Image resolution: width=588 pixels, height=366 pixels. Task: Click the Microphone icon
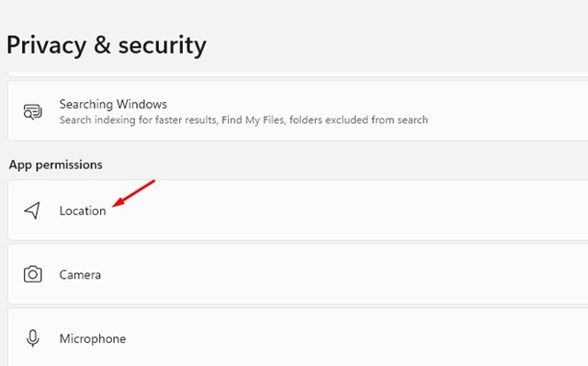click(33, 338)
